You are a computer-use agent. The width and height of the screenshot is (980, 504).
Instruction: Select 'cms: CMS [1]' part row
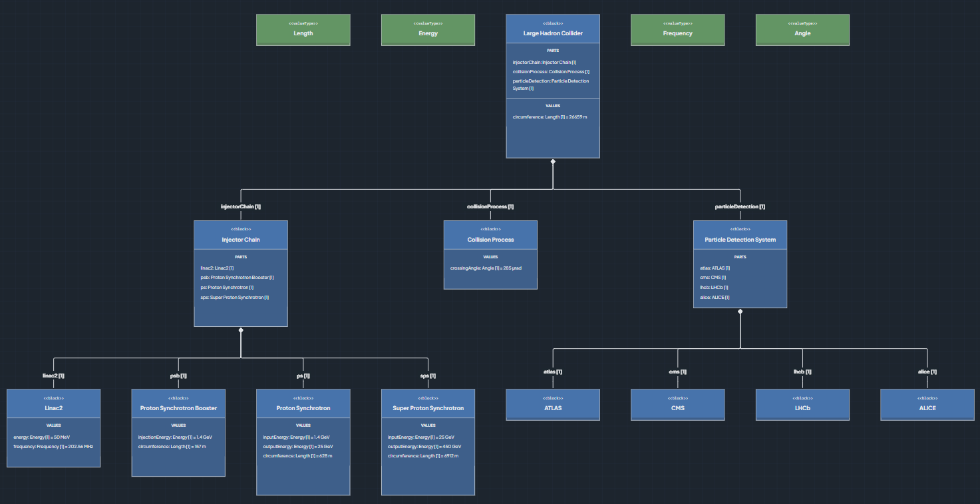(713, 277)
